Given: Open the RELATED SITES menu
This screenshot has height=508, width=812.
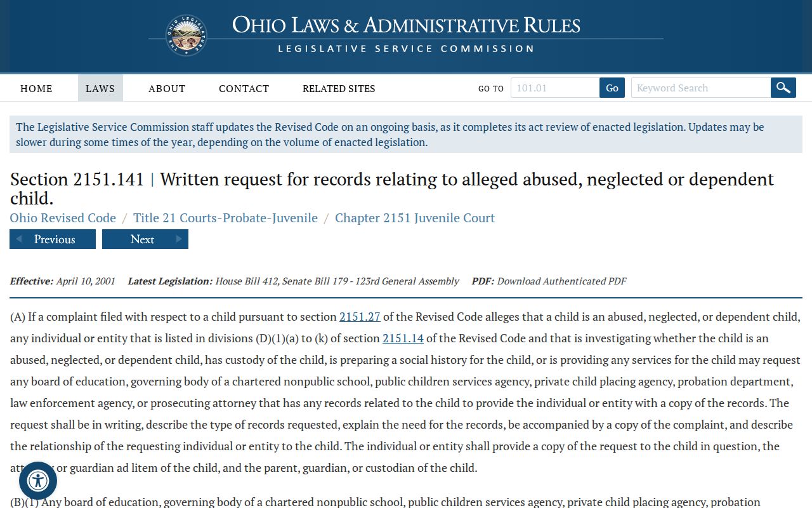Looking at the screenshot, I should (x=339, y=88).
